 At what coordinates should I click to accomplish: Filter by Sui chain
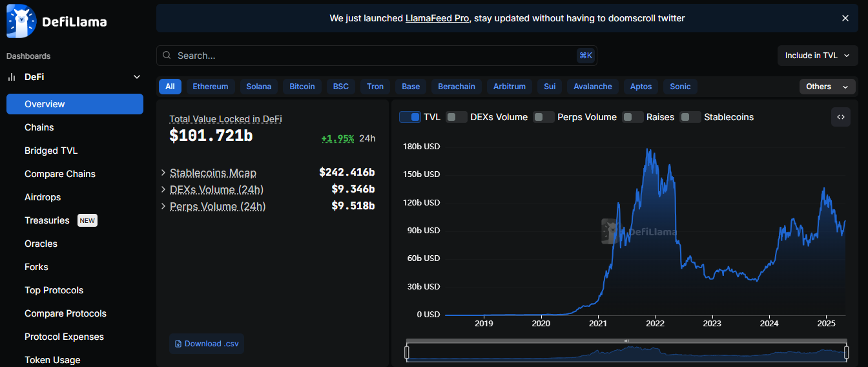click(550, 87)
